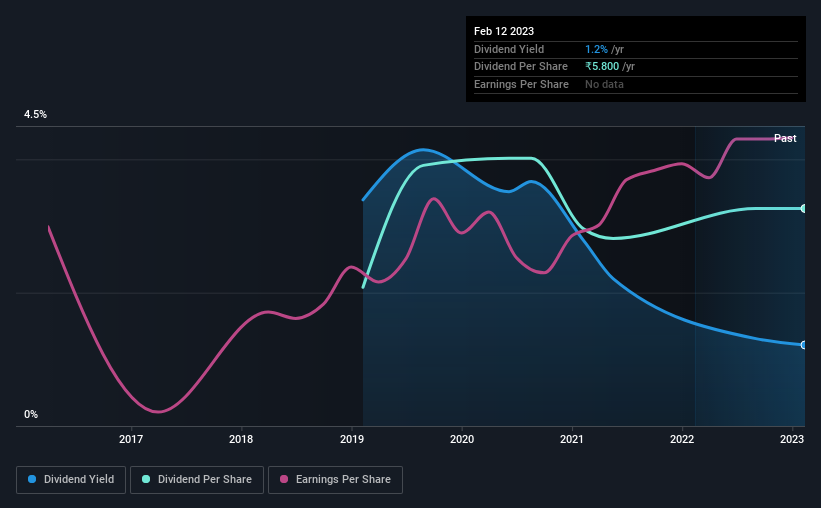Click the pink Earnings Per Share legend dot
Image resolution: width=821 pixels, height=508 pixels.
point(284,479)
